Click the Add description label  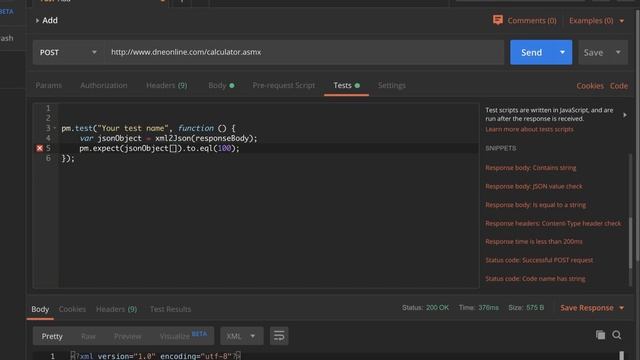[50, 20]
